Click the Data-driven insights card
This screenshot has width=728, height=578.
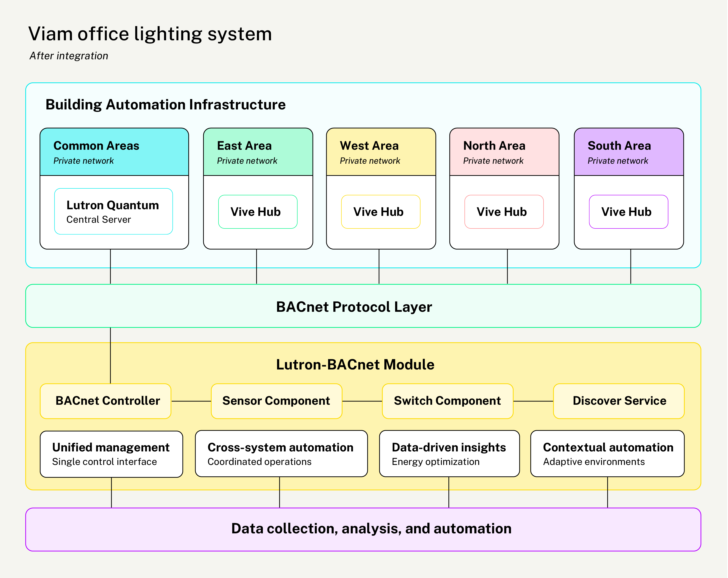[449, 454]
